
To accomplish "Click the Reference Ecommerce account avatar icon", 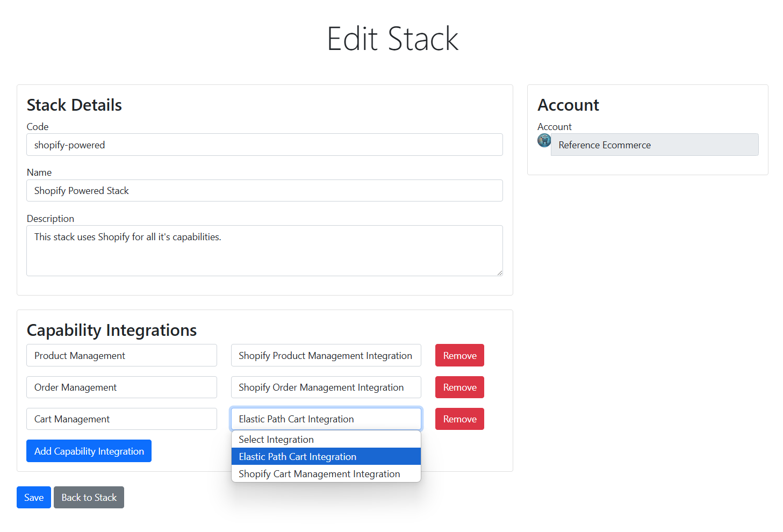I will pos(544,141).
